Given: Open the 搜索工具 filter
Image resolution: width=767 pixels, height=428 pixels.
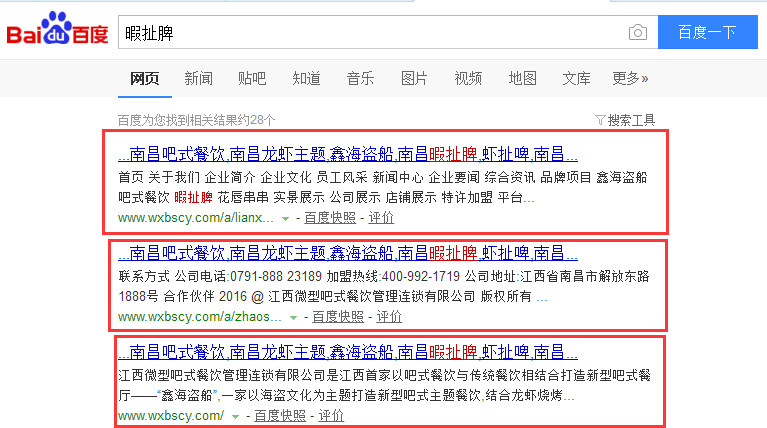Looking at the screenshot, I should tap(625, 120).
